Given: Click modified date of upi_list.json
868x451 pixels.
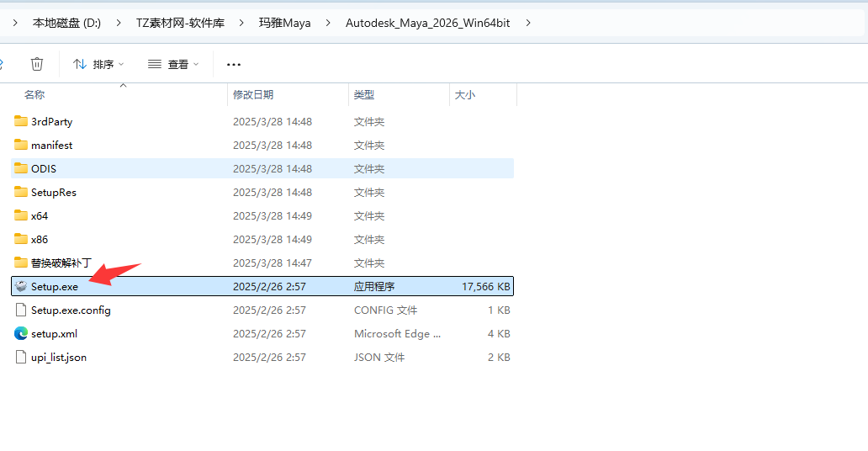Looking at the screenshot, I should click(x=269, y=358).
